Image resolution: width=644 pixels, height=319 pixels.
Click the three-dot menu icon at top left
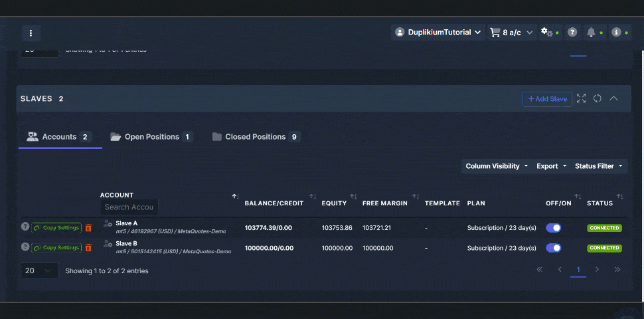[x=31, y=33]
